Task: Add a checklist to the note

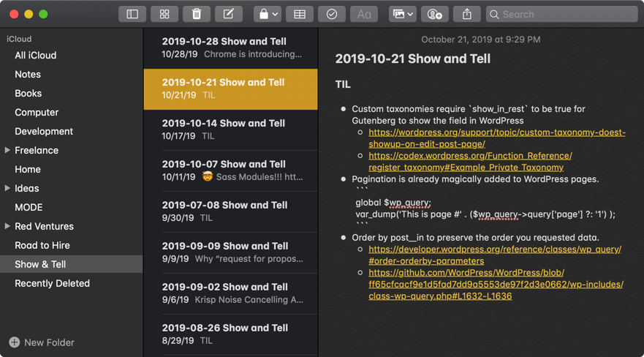Action: (x=331, y=15)
